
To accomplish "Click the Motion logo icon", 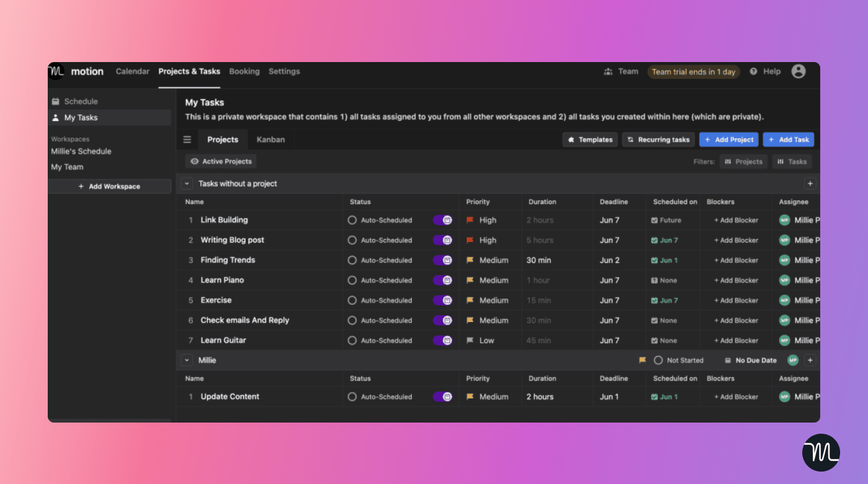I will pos(56,71).
